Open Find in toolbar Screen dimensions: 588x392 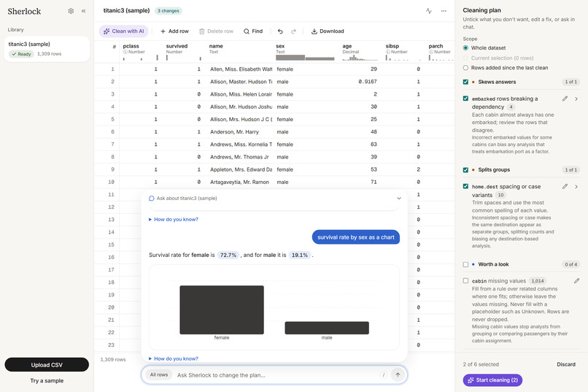(x=253, y=31)
